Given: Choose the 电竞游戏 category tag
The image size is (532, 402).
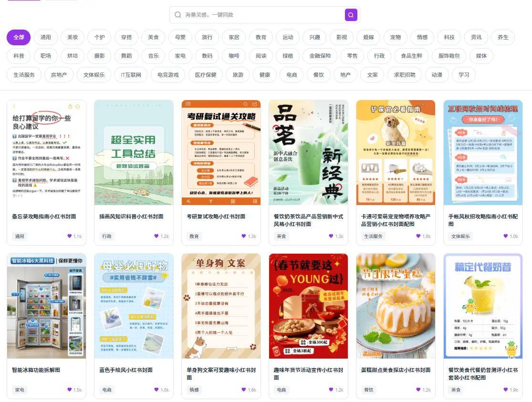Looking at the screenshot, I should [165, 75].
